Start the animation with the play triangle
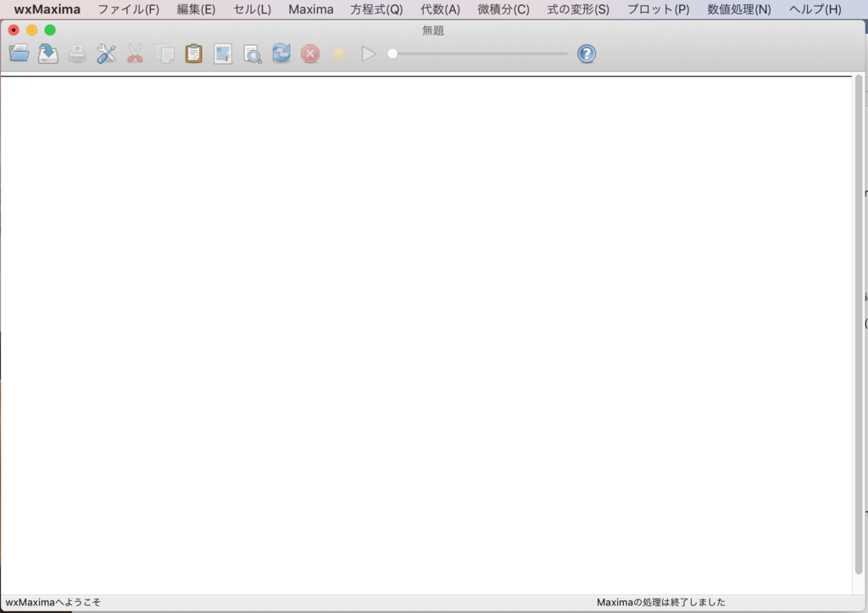Screen dimensions: 868x613 click(x=368, y=53)
